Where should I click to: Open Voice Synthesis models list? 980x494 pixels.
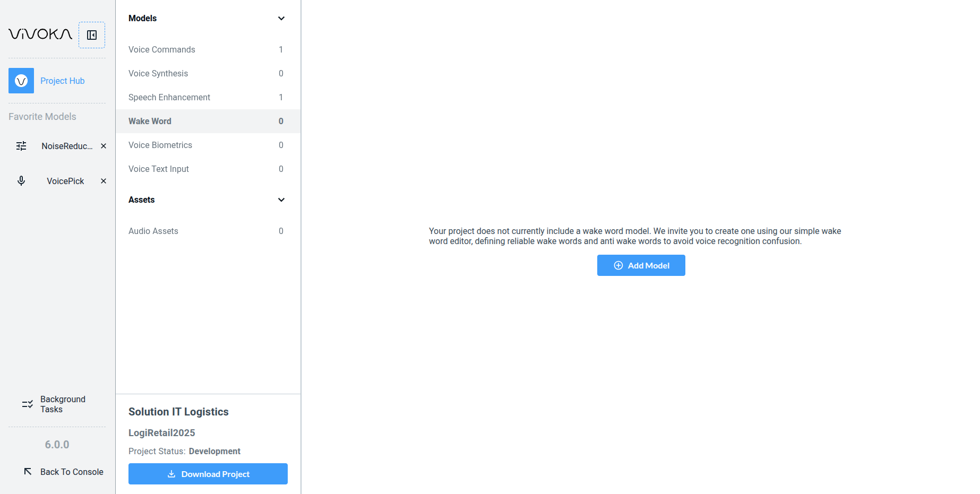coord(158,73)
